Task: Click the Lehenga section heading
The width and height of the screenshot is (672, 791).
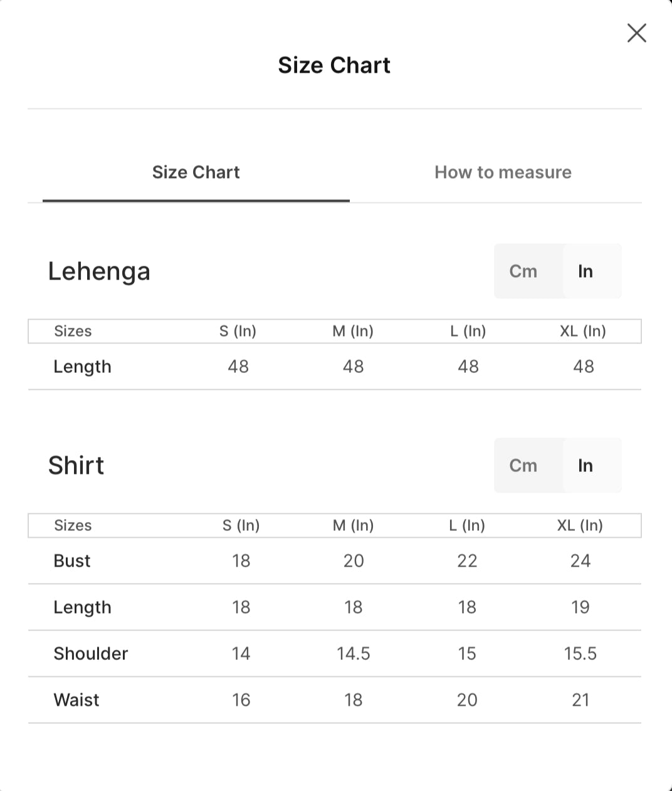Action: (x=99, y=271)
